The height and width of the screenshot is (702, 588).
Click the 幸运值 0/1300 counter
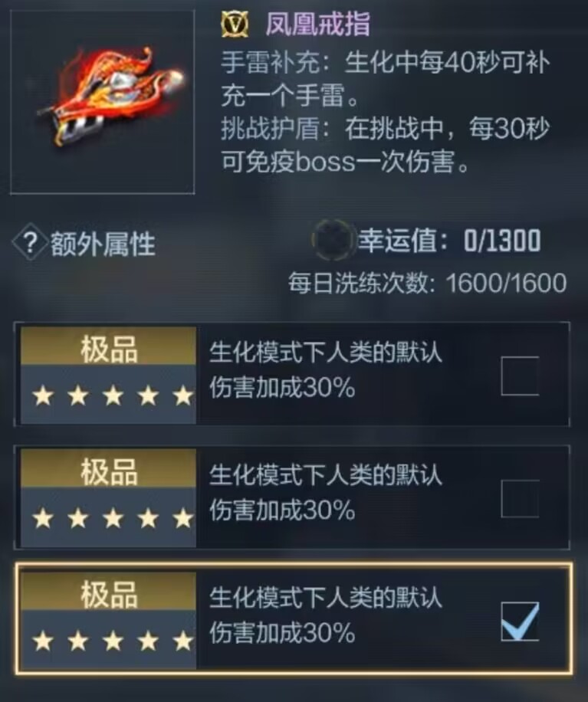click(x=449, y=241)
